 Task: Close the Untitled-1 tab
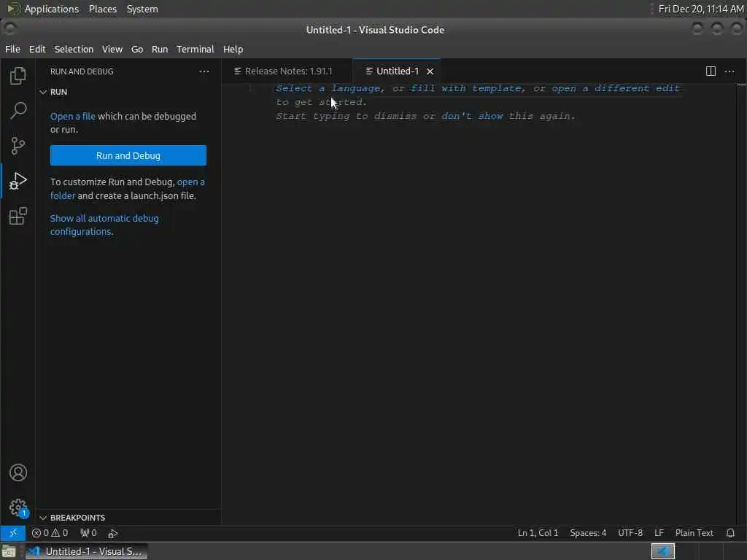(x=430, y=71)
